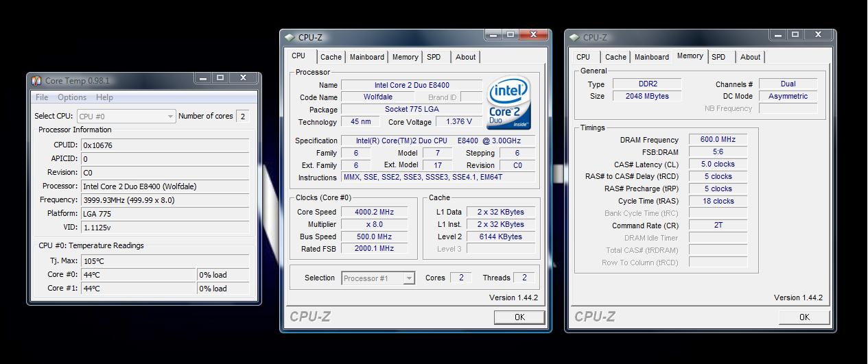The height and width of the screenshot is (364, 868).
Task: Close the CPU-Z CPU window
Action: pos(533,35)
